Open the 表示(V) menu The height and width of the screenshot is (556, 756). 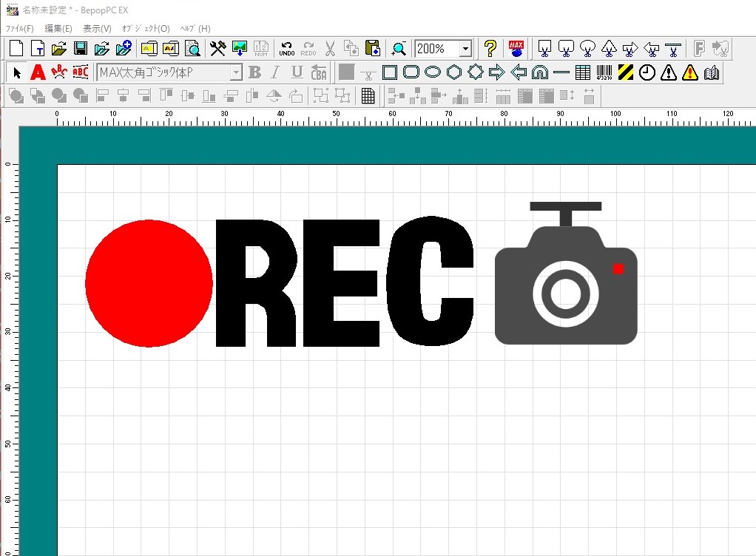97,28
